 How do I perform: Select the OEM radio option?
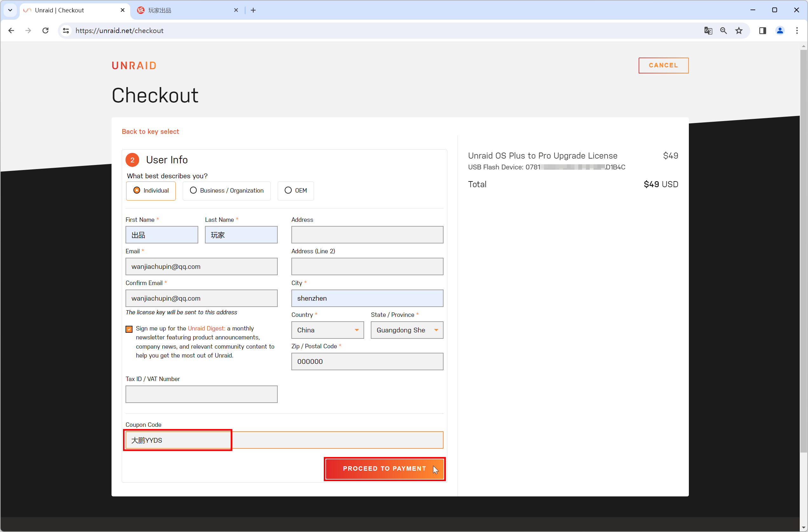click(x=296, y=190)
